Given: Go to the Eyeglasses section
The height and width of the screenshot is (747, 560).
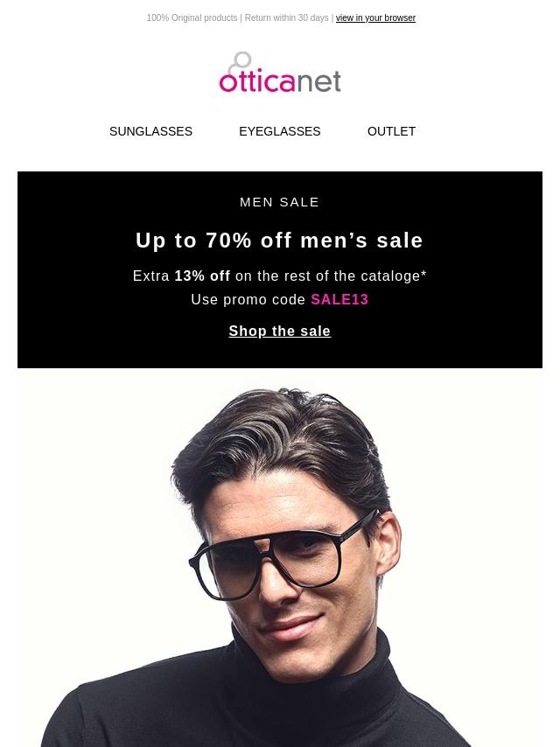Looking at the screenshot, I should 279,131.
